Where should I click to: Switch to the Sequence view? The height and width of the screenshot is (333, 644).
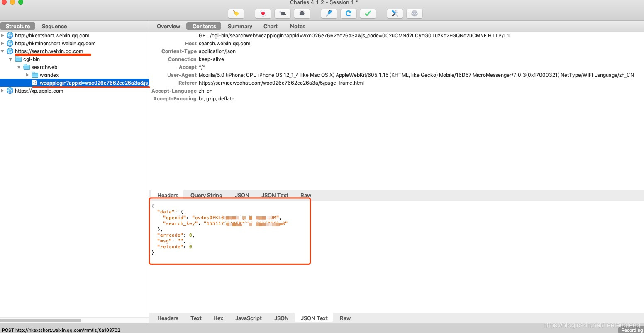[54, 26]
